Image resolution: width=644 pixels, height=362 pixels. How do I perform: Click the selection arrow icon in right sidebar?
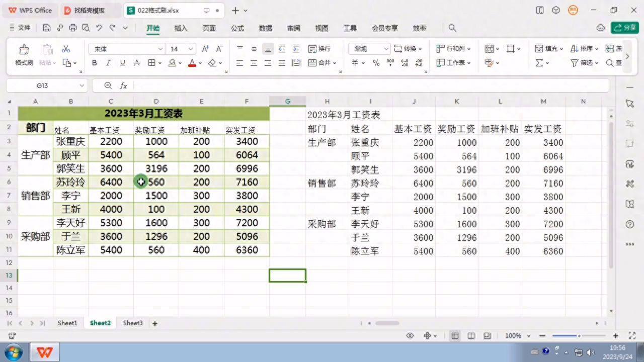[630, 103]
